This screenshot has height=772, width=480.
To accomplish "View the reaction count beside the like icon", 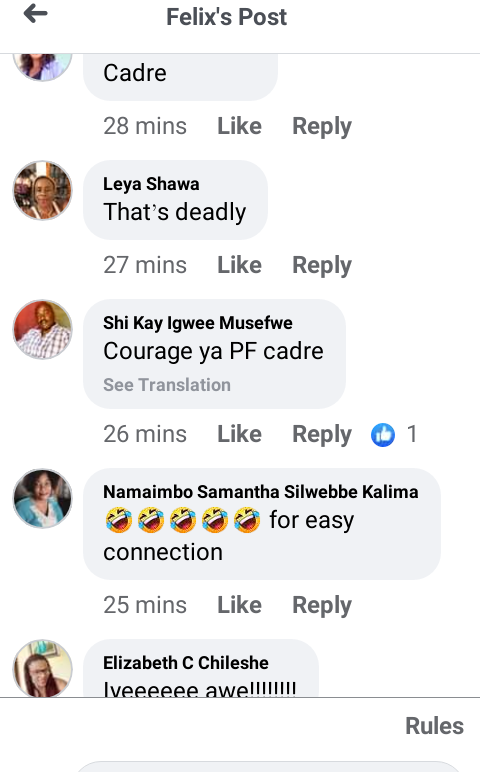I will click(412, 434).
